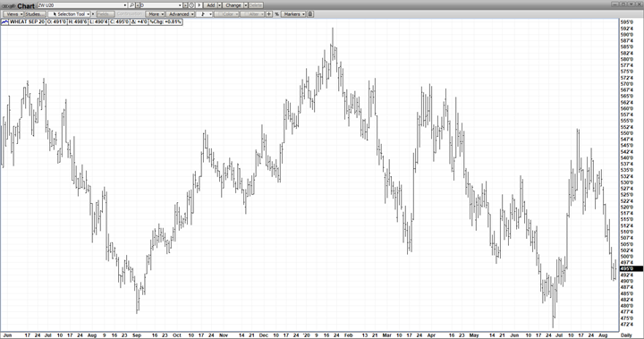Click the play arrow icon before Add

[199, 5]
